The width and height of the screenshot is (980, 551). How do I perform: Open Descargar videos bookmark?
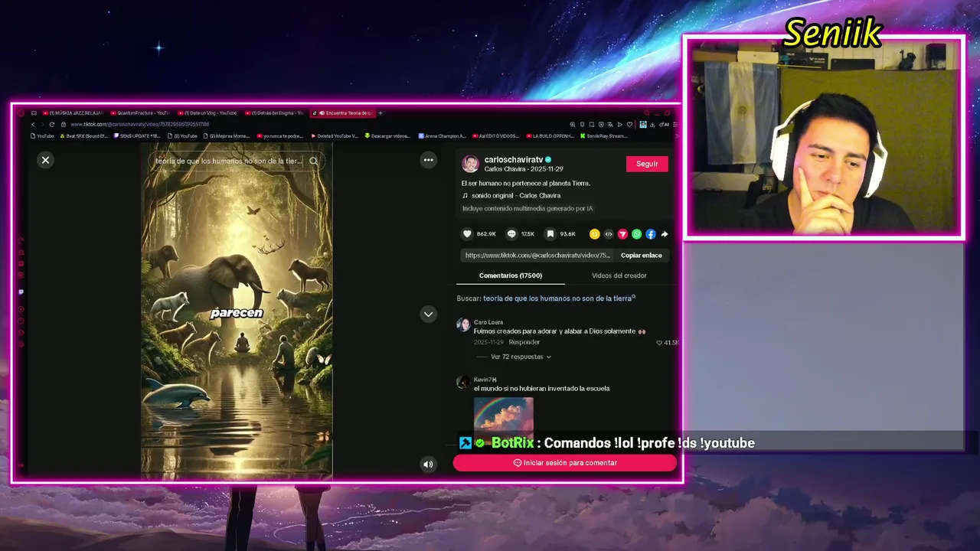[387, 136]
